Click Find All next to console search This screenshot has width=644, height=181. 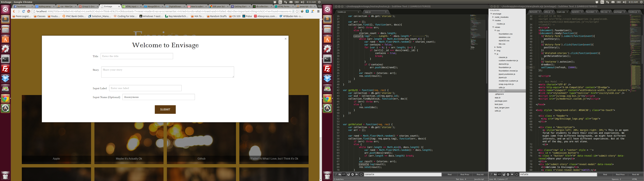point(480,174)
